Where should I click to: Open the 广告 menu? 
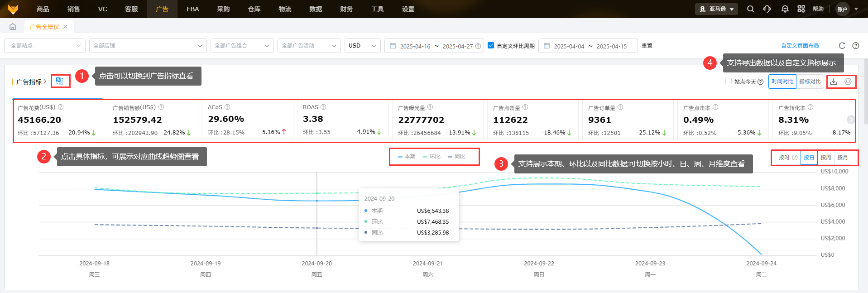point(162,9)
